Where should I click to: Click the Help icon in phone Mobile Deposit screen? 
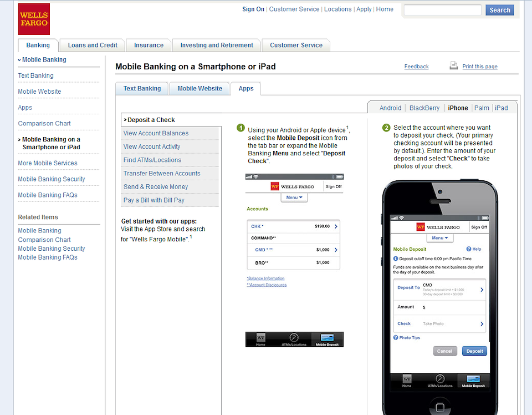tap(469, 249)
